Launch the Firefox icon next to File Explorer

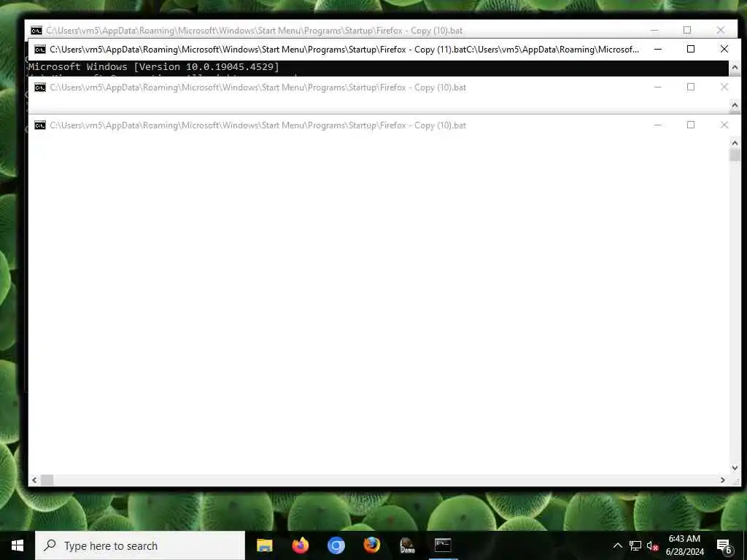(300, 545)
